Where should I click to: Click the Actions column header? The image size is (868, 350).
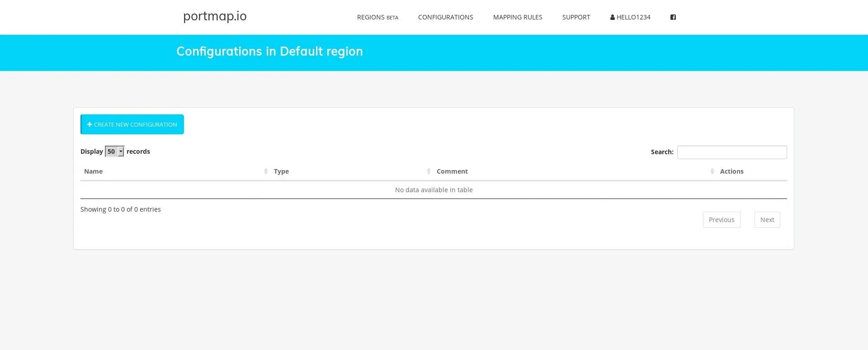point(731,171)
